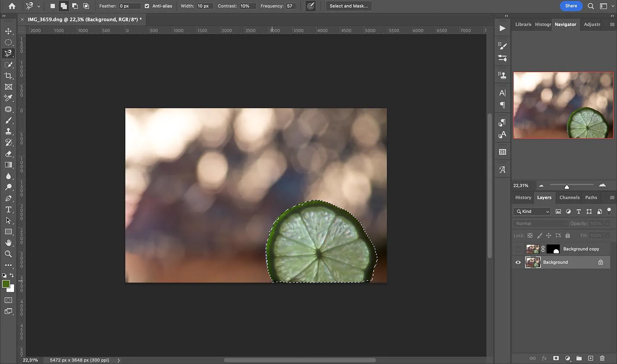Viewport: 617px width, 364px height.
Task: Switch to the History tab
Action: (x=523, y=197)
